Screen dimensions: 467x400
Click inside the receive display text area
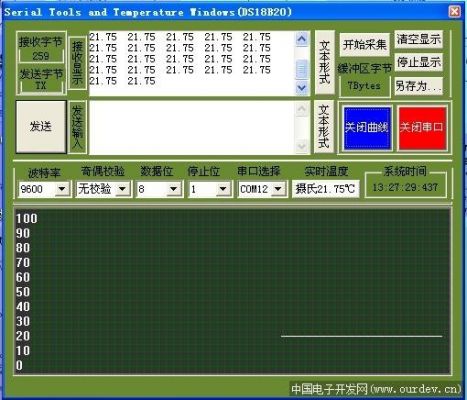pyautogui.click(x=192, y=63)
